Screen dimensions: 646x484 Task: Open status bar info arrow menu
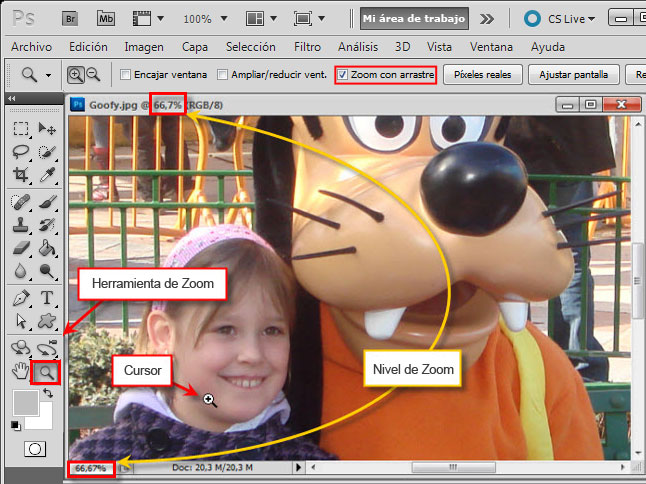pyautogui.click(x=298, y=467)
